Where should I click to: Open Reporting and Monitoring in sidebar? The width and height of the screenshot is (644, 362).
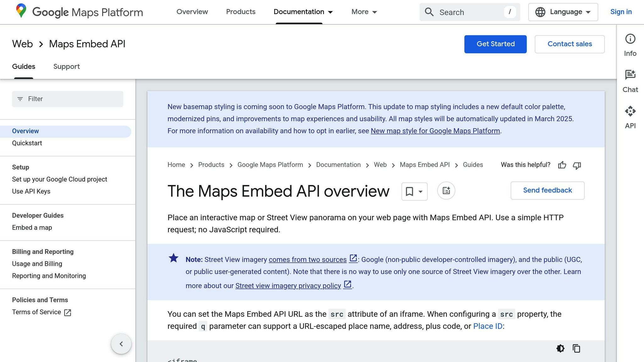[x=49, y=276]
